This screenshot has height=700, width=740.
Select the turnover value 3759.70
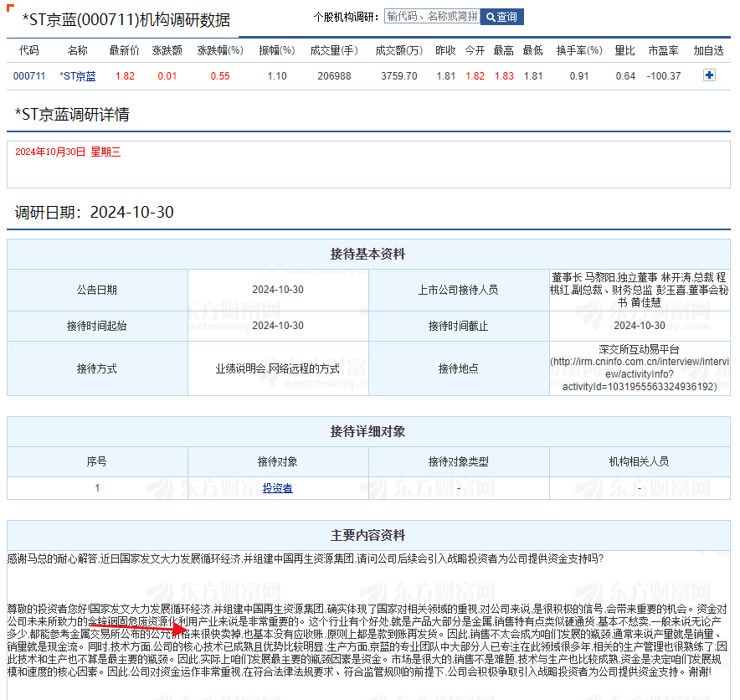coord(399,76)
